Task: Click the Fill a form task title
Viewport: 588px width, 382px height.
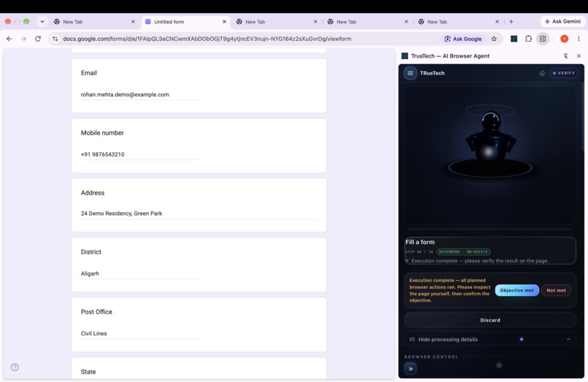Action: pyautogui.click(x=420, y=242)
